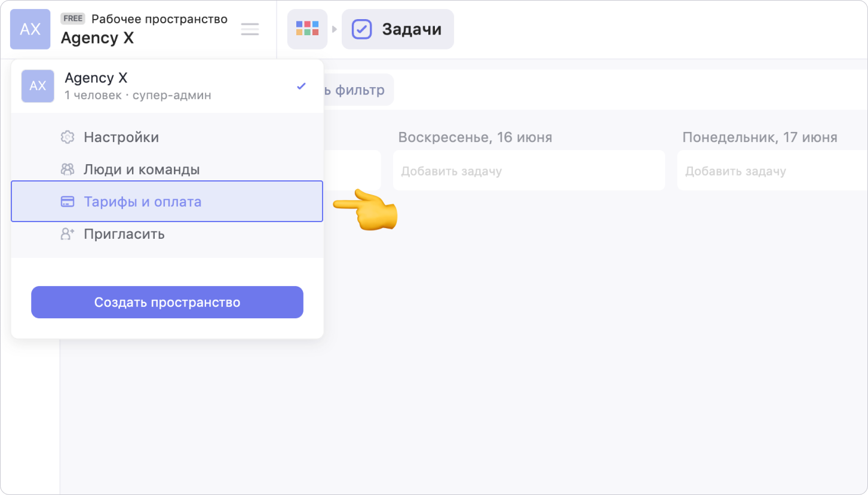Select the checked Agency X workspace checkmark
This screenshot has height=495, width=868.
pyautogui.click(x=301, y=86)
